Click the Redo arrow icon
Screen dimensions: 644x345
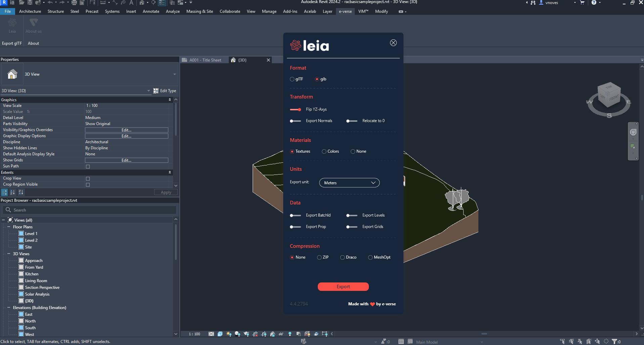(62, 3)
